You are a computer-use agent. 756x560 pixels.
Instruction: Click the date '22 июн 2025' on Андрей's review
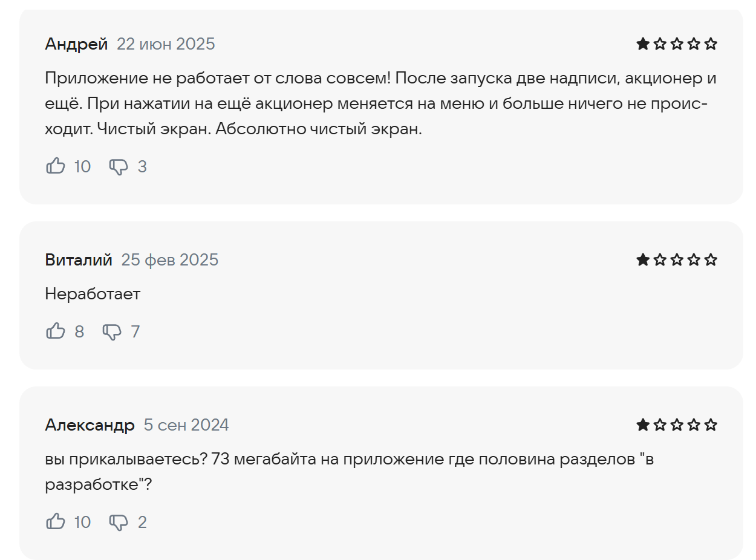(166, 44)
